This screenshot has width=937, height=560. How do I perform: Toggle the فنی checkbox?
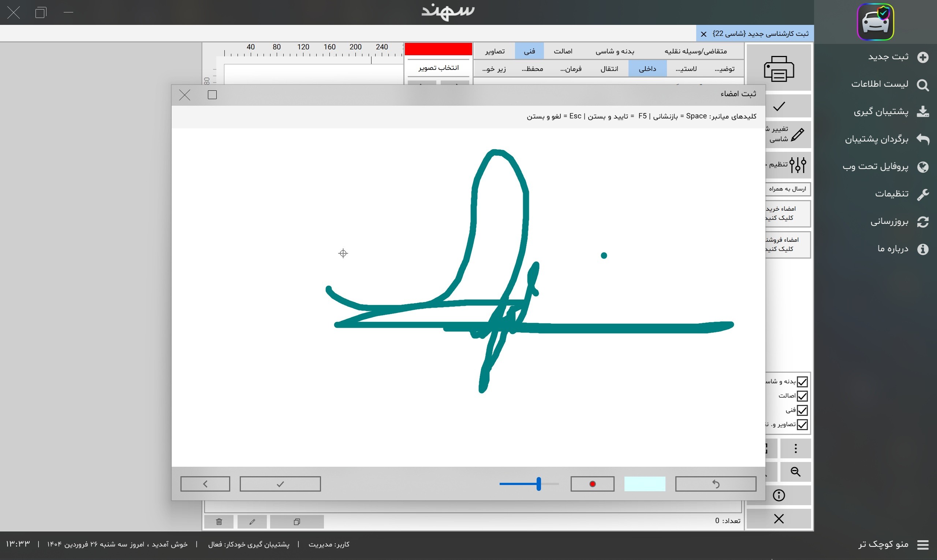[x=802, y=410]
